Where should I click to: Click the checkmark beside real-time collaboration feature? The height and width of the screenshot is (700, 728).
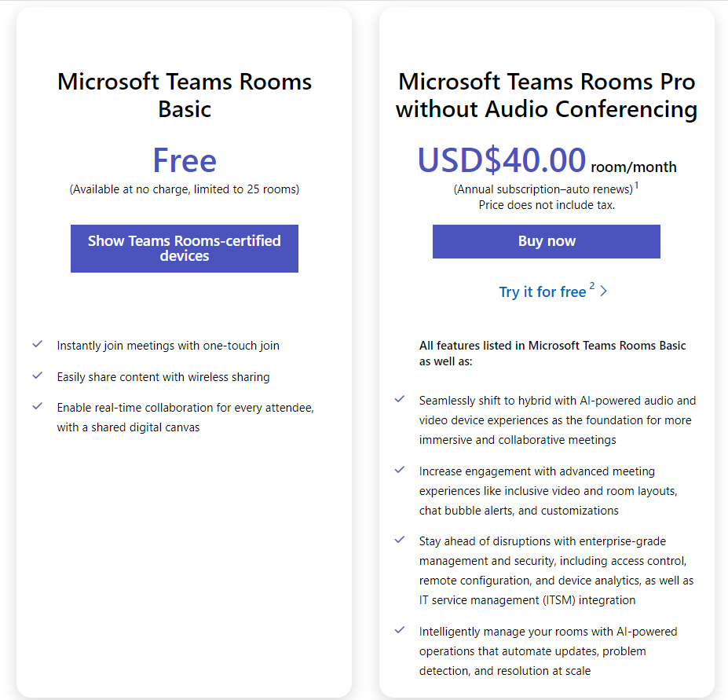click(37, 406)
